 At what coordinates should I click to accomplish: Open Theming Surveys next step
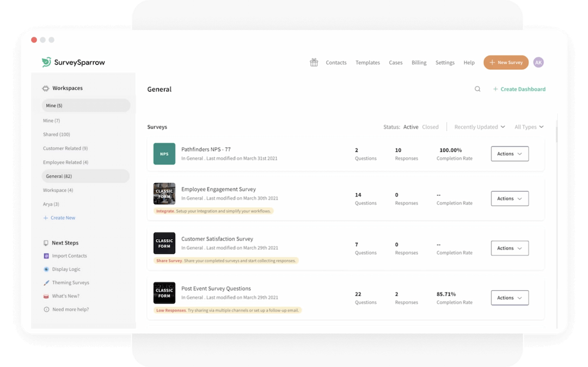[70, 283]
